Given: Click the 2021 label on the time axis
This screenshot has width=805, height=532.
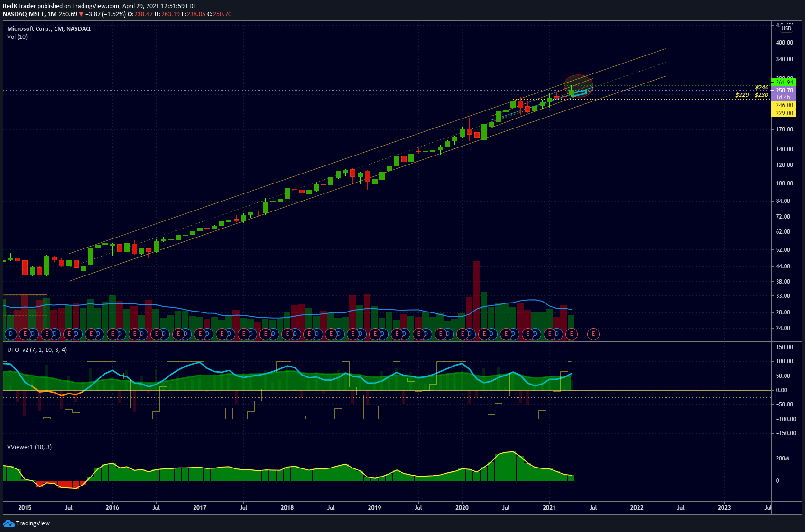Looking at the screenshot, I should point(549,508).
